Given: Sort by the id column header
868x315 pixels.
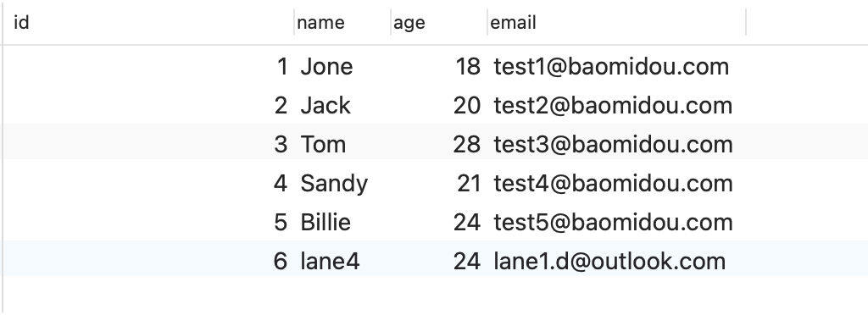Looking at the screenshot, I should coord(21,23).
